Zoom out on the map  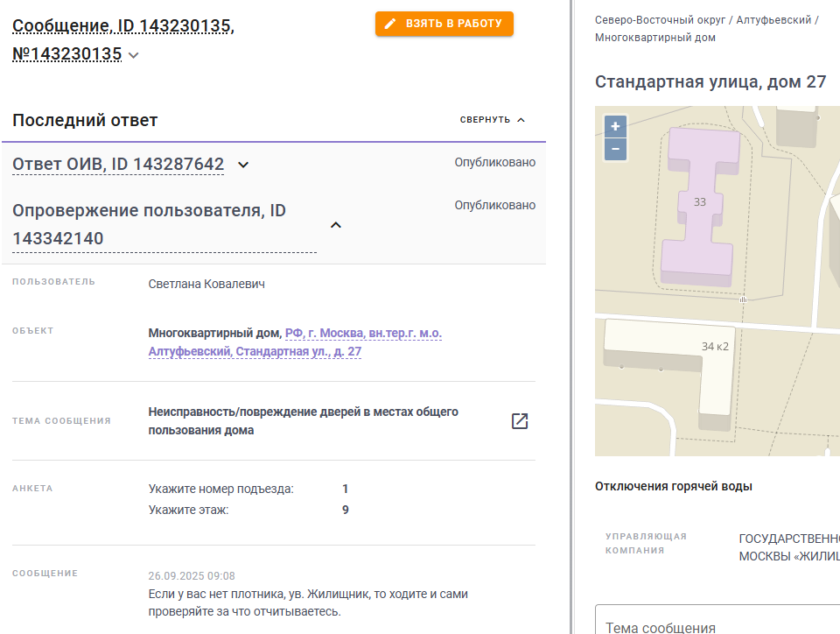pyautogui.click(x=615, y=149)
